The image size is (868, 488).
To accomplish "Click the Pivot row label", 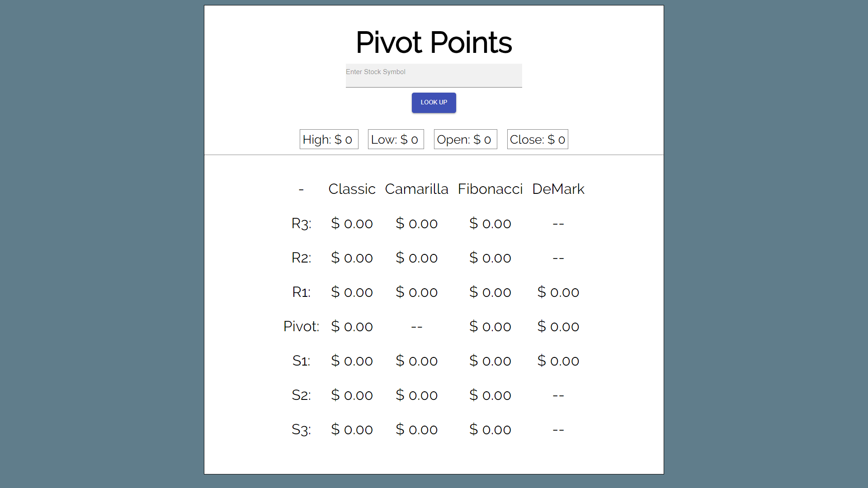I will [301, 327].
